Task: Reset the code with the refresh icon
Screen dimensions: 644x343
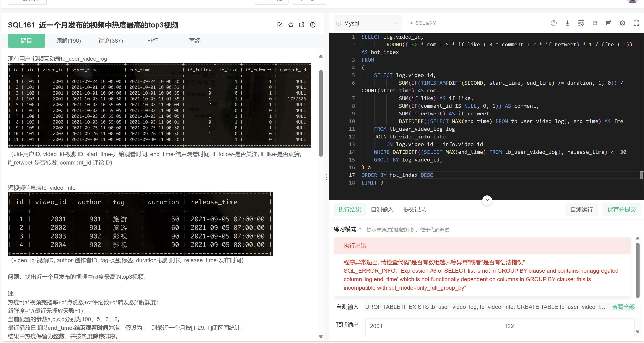Action: point(595,23)
